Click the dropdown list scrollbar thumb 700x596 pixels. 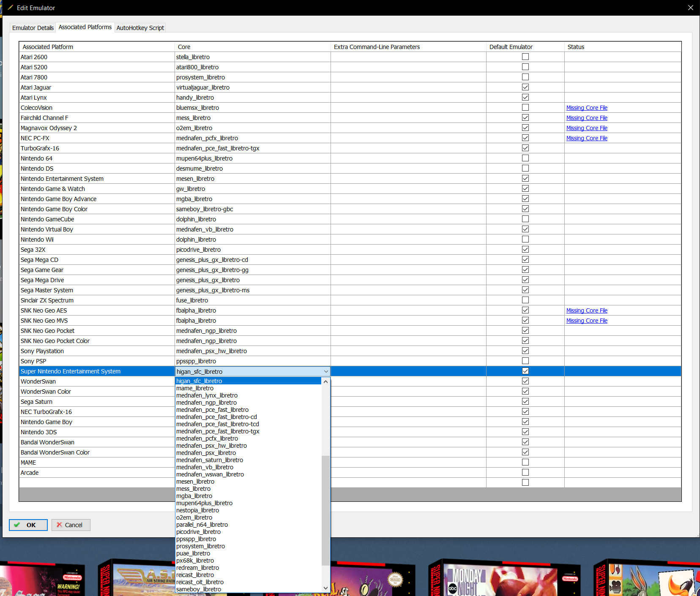(x=325, y=511)
